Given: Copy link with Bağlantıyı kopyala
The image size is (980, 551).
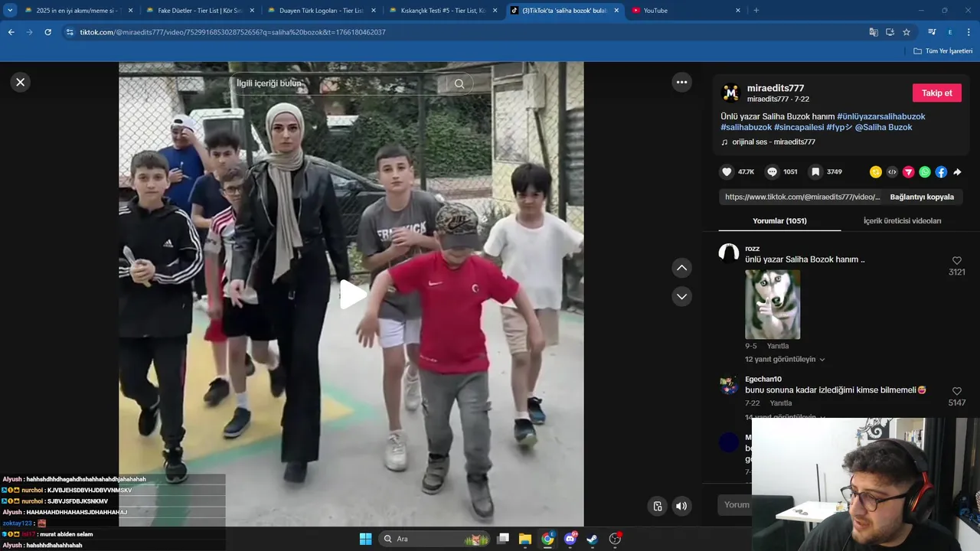Looking at the screenshot, I should [x=922, y=197].
